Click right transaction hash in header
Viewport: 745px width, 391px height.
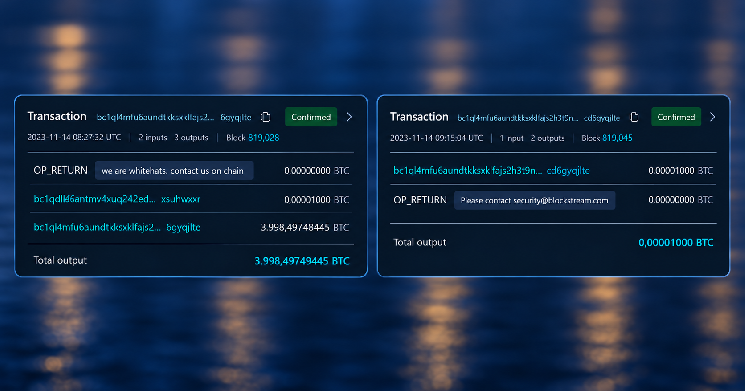[539, 118]
